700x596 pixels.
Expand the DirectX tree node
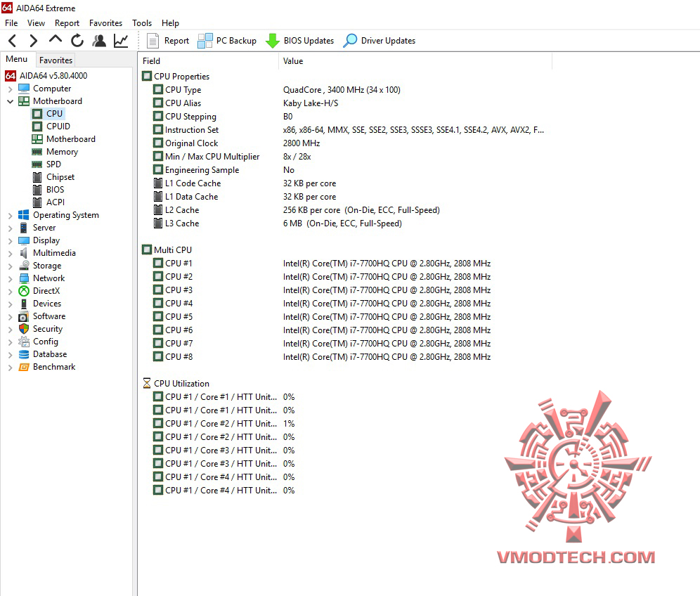10,291
